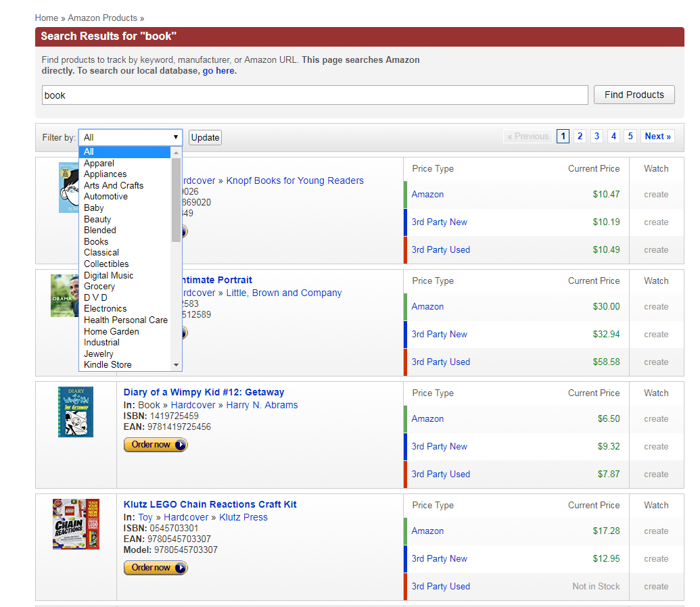
Task: Click Hardcover link for Klutz LEGO kit
Action: (x=186, y=517)
